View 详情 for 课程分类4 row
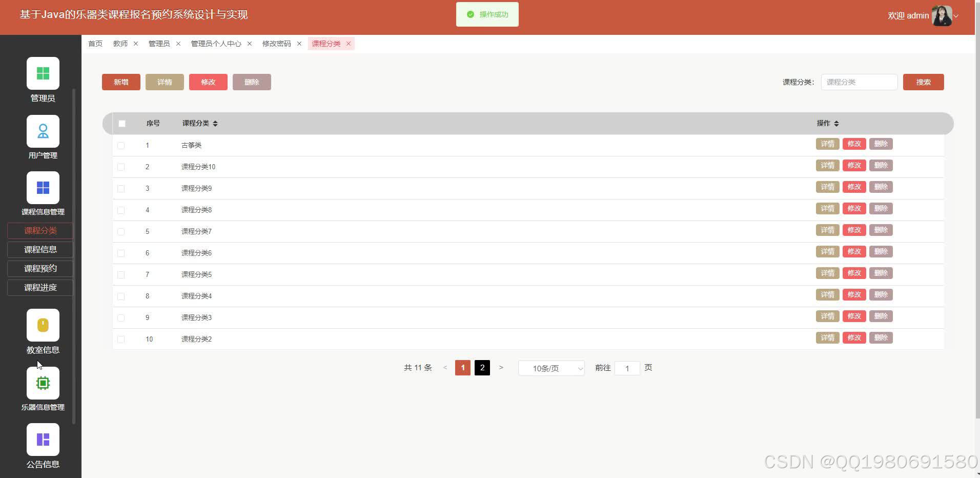980x478 pixels. click(x=827, y=295)
